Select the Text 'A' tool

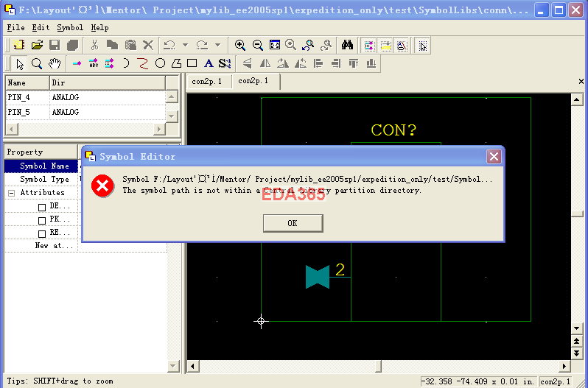[209, 63]
